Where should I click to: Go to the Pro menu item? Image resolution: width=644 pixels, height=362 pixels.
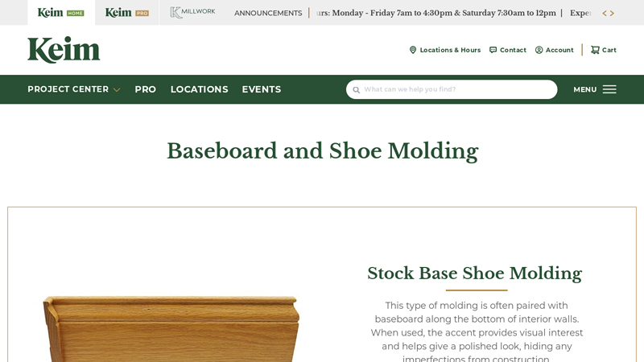click(x=146, y=89)
